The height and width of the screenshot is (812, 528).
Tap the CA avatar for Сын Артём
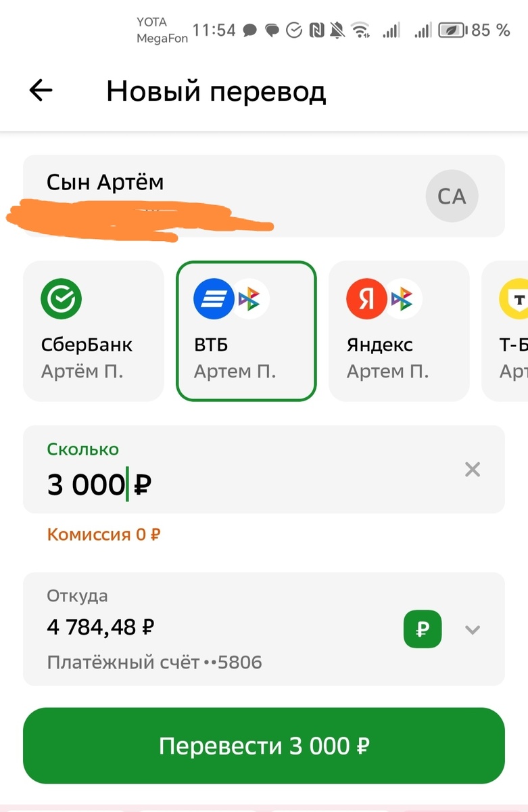(451, 196)
